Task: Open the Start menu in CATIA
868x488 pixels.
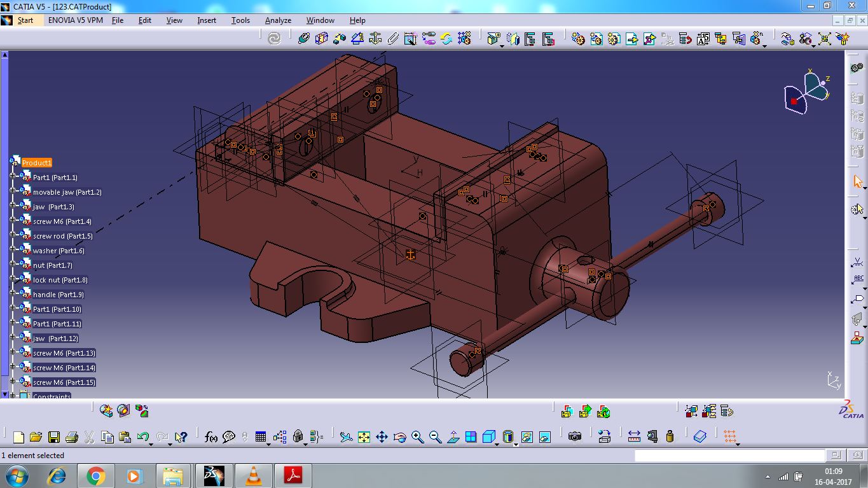Action: tap(25, 20)
